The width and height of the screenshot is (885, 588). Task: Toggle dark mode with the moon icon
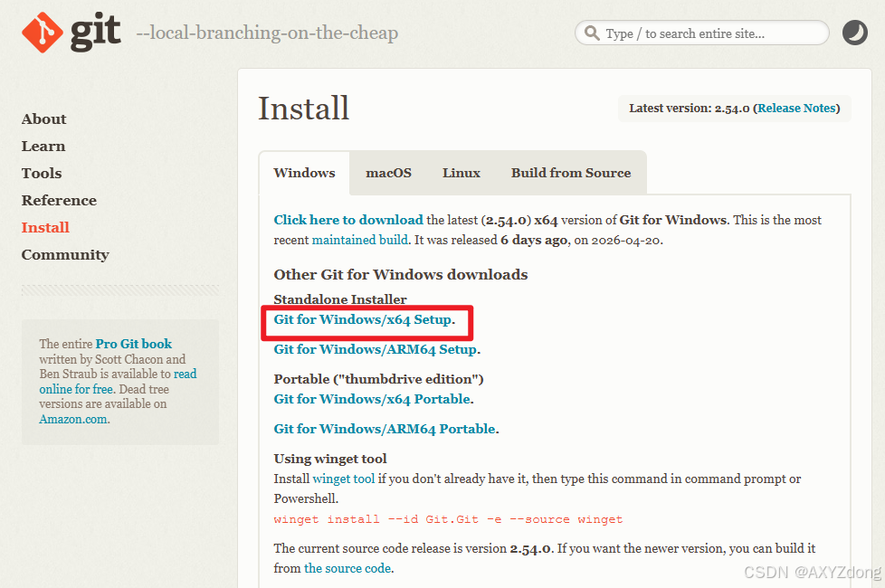(x=854, y=33)
